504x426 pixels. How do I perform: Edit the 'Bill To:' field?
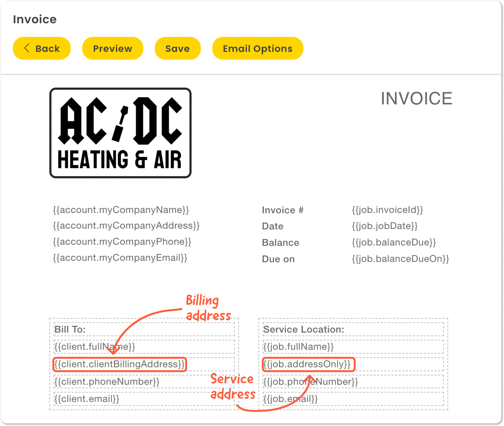click(x=144, y=329)
